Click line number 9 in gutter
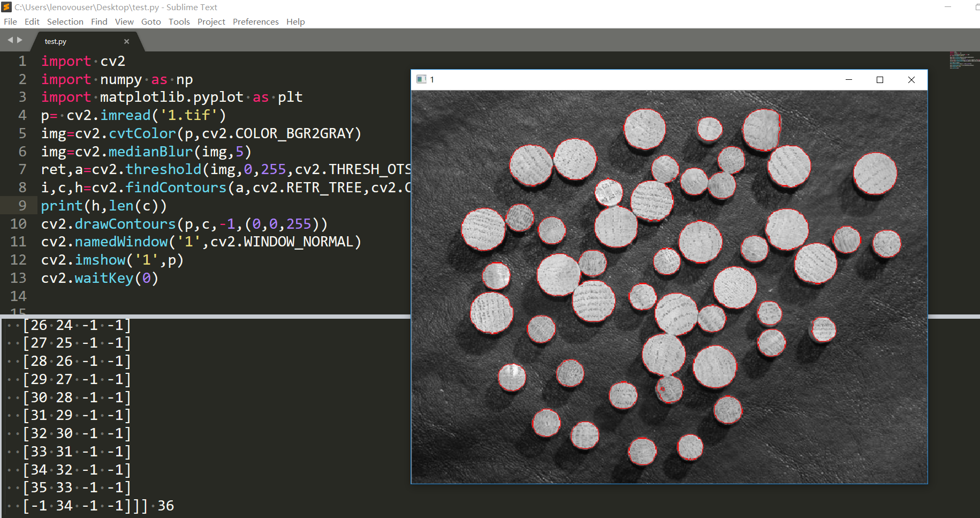Image resolution: width=980 pixels, height=518 pixels. tap(22, 206)
